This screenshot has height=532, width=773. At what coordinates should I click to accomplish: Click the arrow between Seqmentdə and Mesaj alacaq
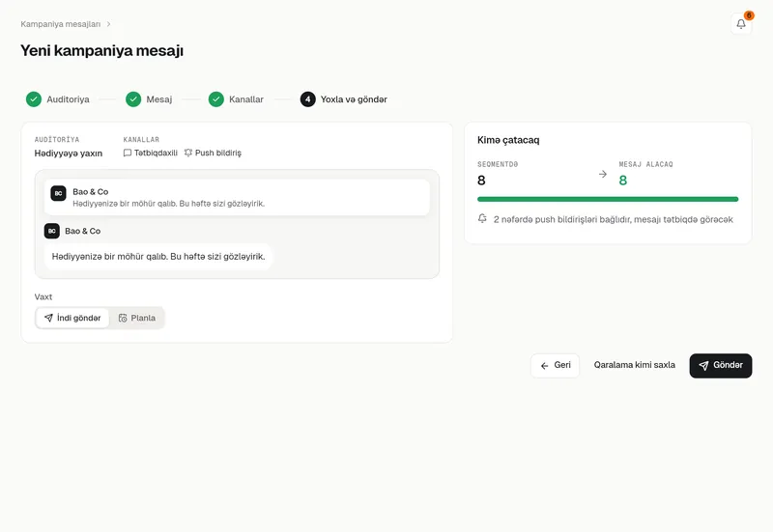point(602,174)
